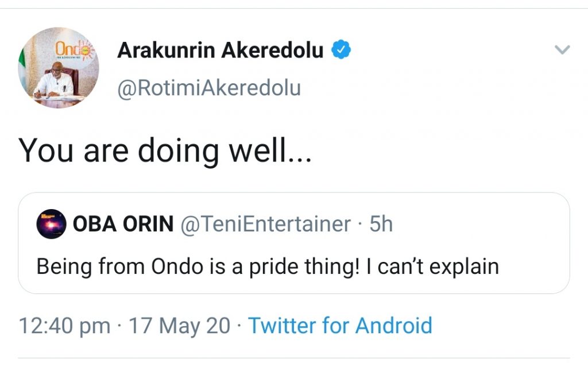
Task: Click the blue verified badge
Action: tap(342, 51)
